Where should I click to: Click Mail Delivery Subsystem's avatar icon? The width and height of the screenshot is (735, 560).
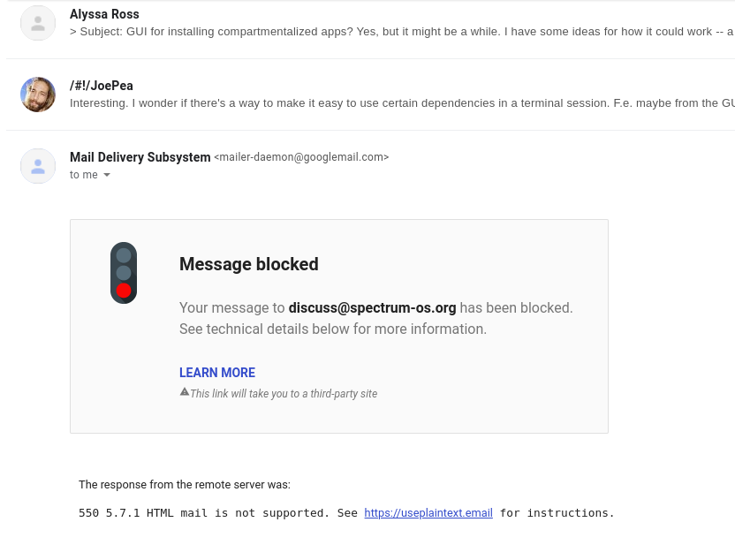pyautogui.click(x=38, y=166)
